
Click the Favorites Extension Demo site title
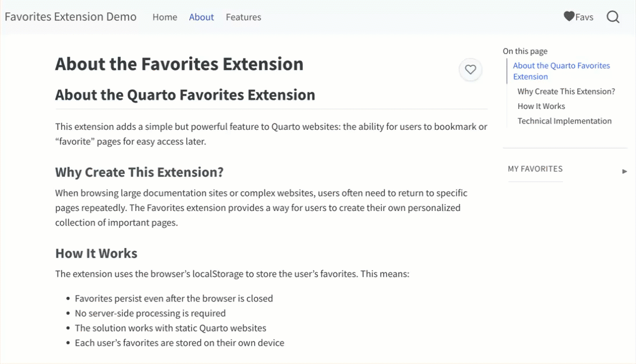[x=71, y=16]
